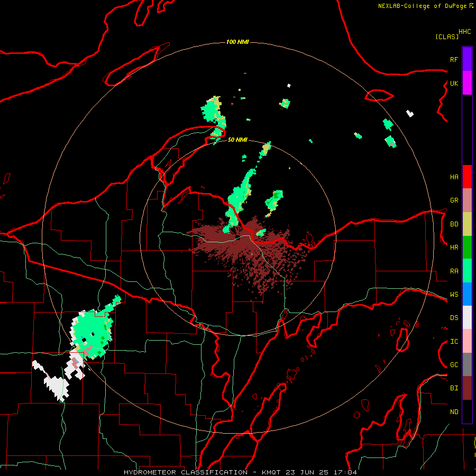
Task: Pick the white DS legend swatch
Action: (467, 317)
